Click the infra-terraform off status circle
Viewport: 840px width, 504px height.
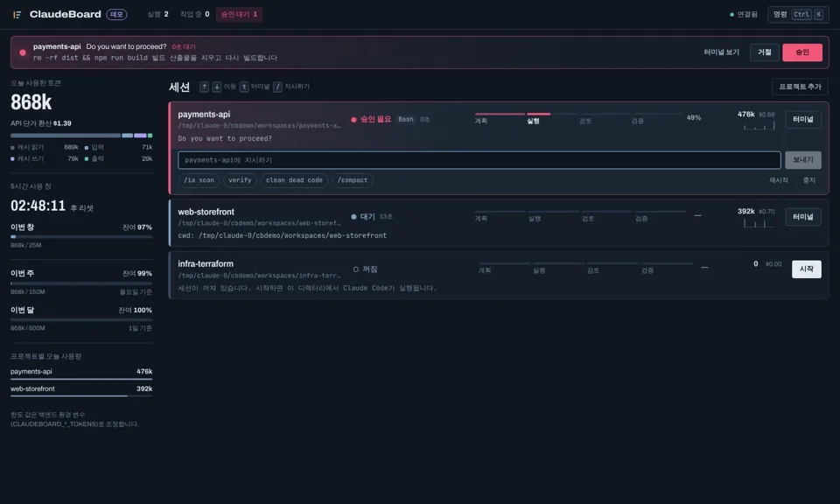356,269
